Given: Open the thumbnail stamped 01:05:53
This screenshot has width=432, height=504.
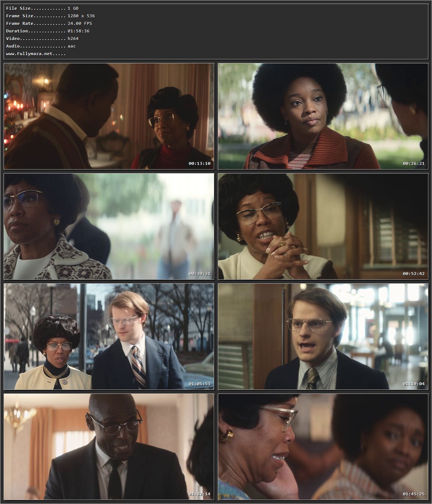Looking at the screenshot, I should [109, 337].
